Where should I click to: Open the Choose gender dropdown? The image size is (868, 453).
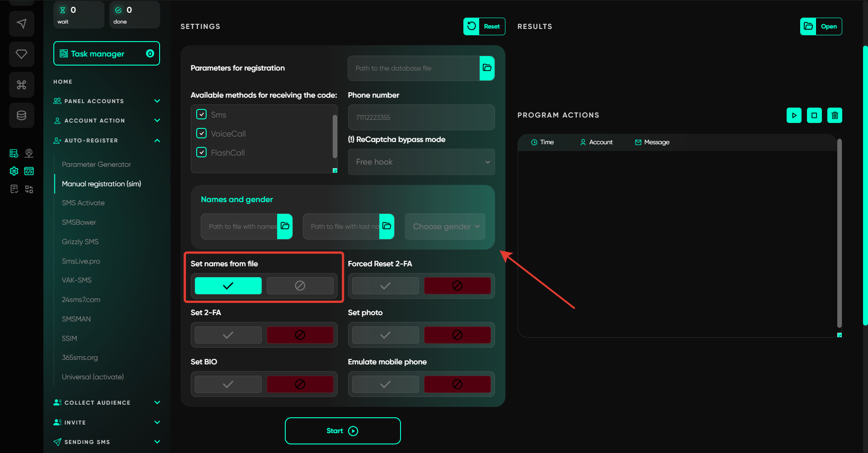(445, 226)
